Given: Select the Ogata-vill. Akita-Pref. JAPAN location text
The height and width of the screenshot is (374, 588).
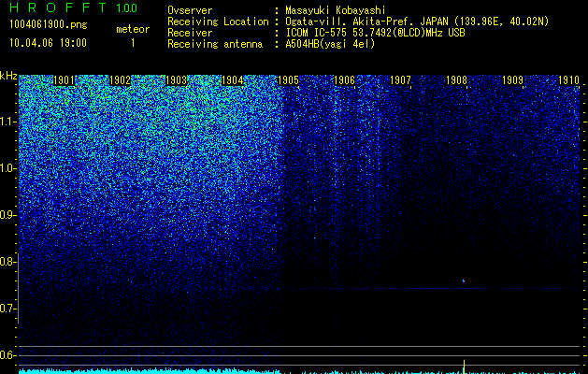Looking at the screenshot, I should click(x=417, y=22).
